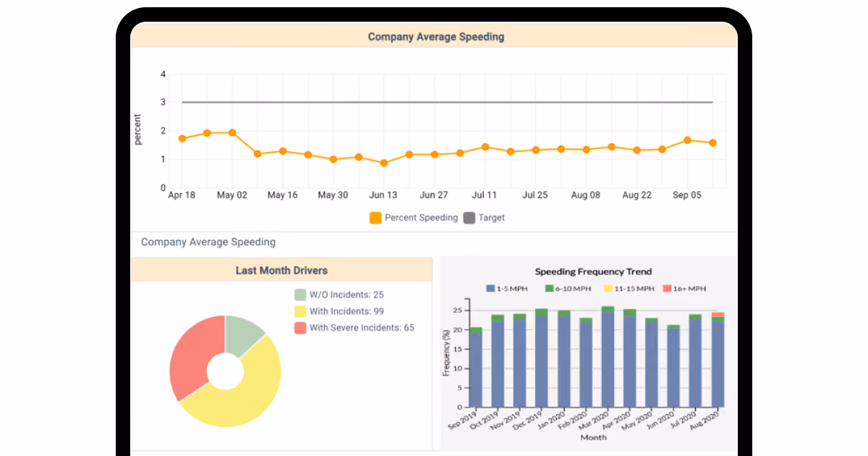Screen dimensions: 868x456
Task: Click the May 02 data point
Action: (232, 132)
